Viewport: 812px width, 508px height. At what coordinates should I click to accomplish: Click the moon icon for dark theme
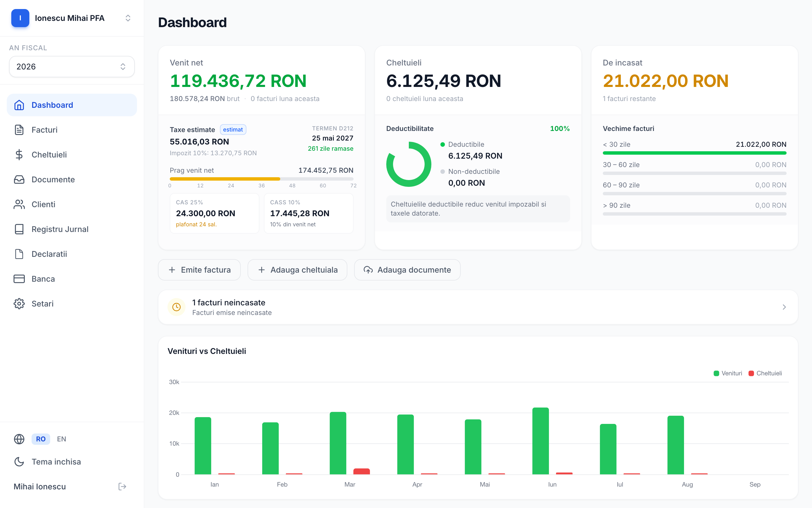pos(19,462)
